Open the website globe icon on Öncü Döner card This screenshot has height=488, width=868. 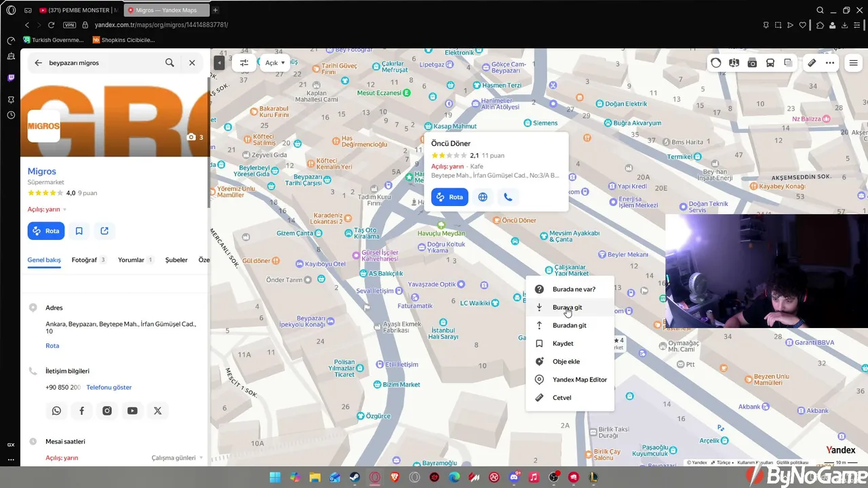click(483, 197)
